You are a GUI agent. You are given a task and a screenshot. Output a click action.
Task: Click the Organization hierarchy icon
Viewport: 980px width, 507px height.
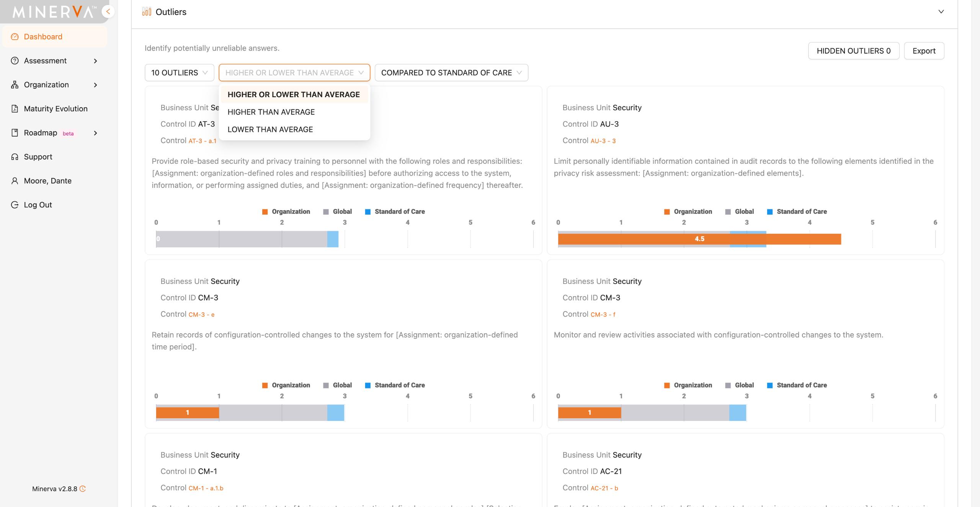(15, 85)
